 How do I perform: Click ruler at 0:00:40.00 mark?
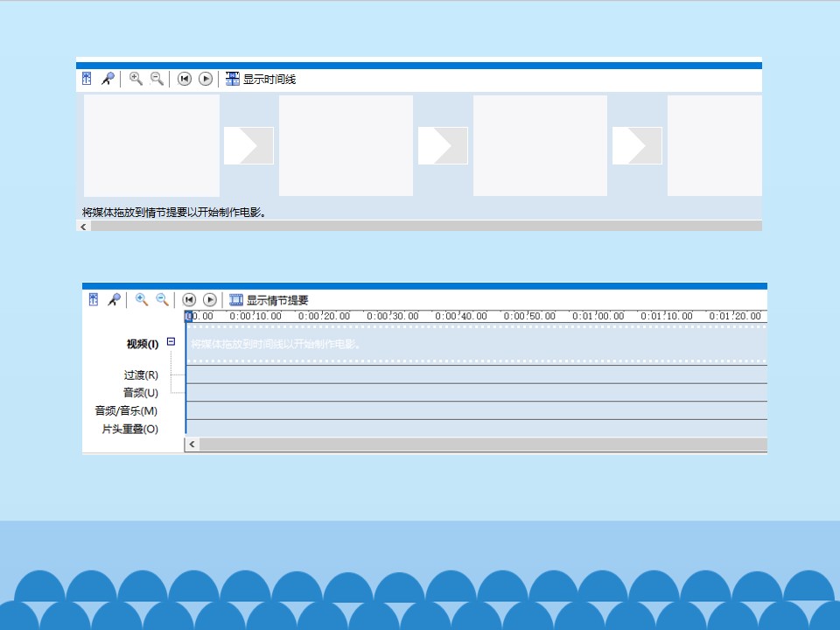point(461,316)
